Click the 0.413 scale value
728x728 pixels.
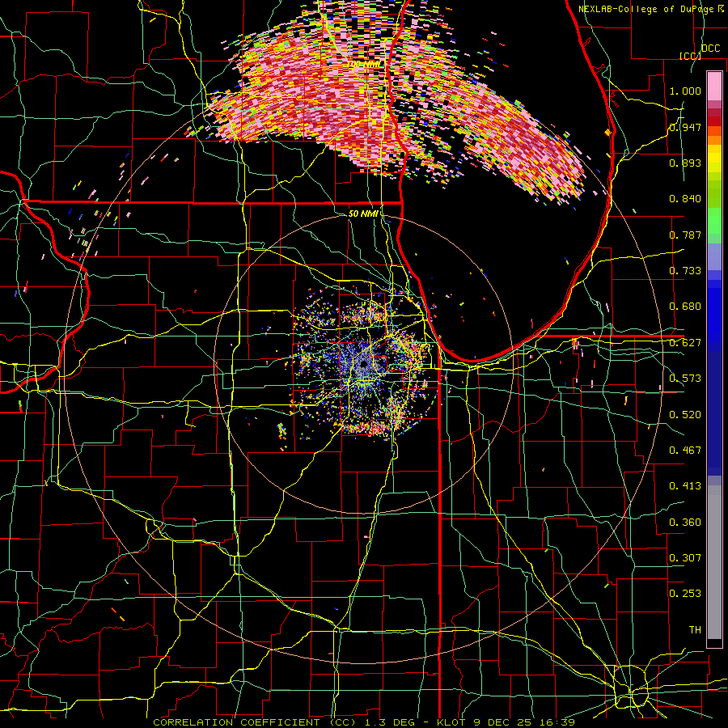[x=685, y=486]
